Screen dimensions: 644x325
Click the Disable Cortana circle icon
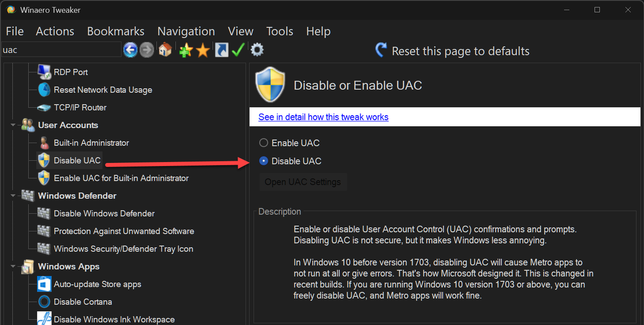click(44, 302)
